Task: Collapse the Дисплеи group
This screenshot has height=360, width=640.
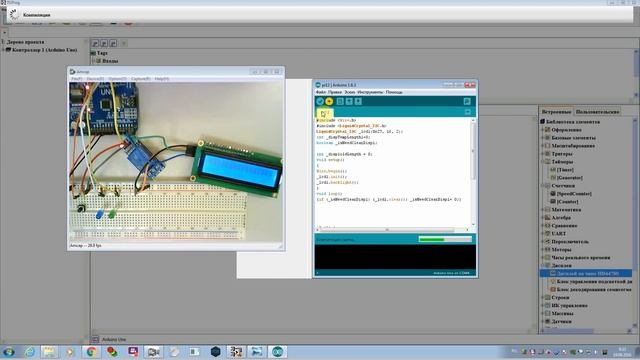Action: 543,265
